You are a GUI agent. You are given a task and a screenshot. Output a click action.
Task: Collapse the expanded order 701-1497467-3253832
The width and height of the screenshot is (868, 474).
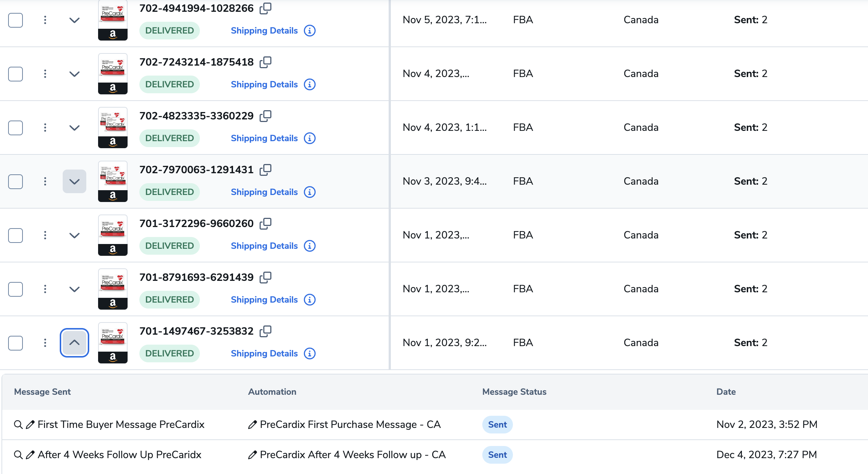pos(74,343)
